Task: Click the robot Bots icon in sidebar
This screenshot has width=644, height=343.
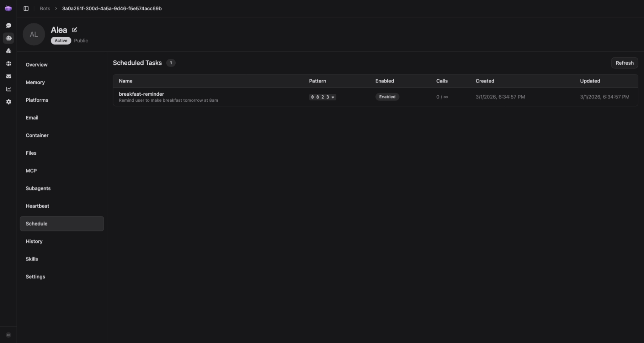Action: [x=8, y=38]
